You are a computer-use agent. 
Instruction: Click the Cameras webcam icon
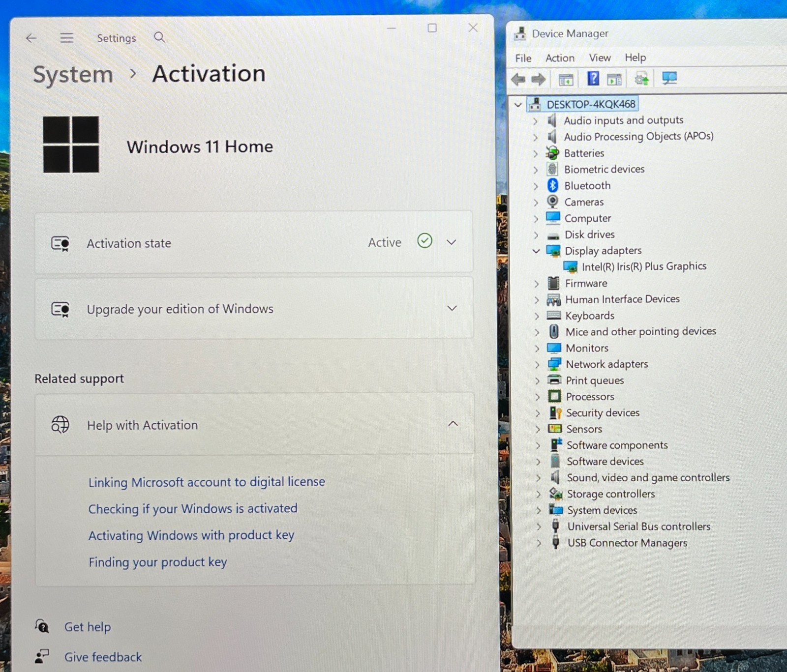tap(553, 202)
